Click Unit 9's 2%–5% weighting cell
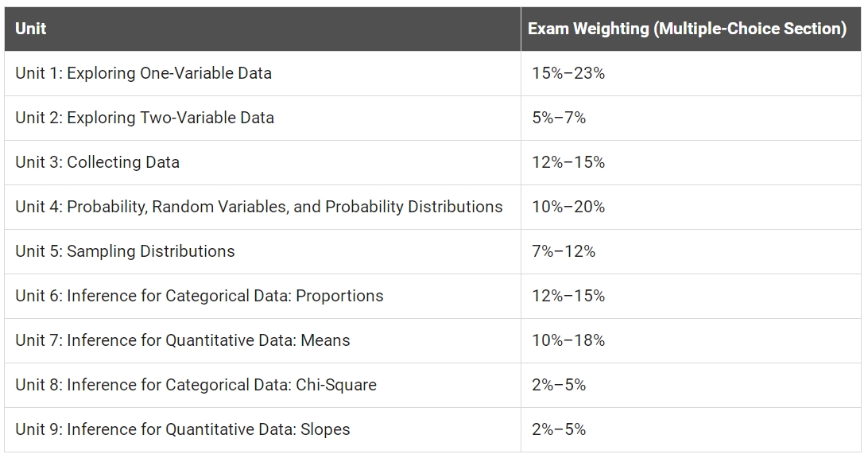Image resolution: width=868 pixels, height=458 pixels. (691, 429)
